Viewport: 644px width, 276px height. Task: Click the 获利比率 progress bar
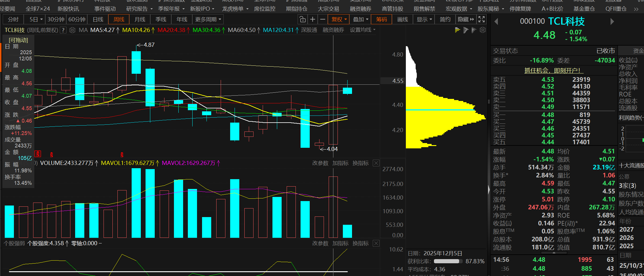448,261
